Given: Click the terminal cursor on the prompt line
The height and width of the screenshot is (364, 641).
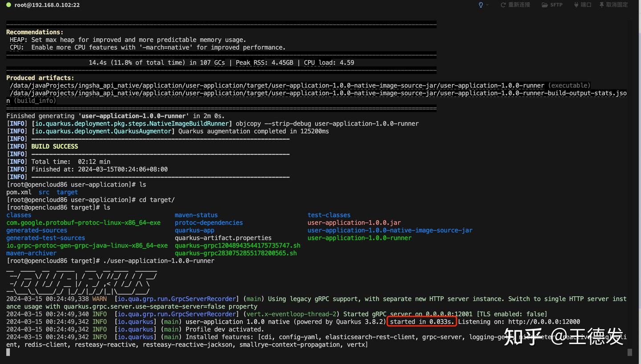Looking at the screenshot, I should point(8,352).
